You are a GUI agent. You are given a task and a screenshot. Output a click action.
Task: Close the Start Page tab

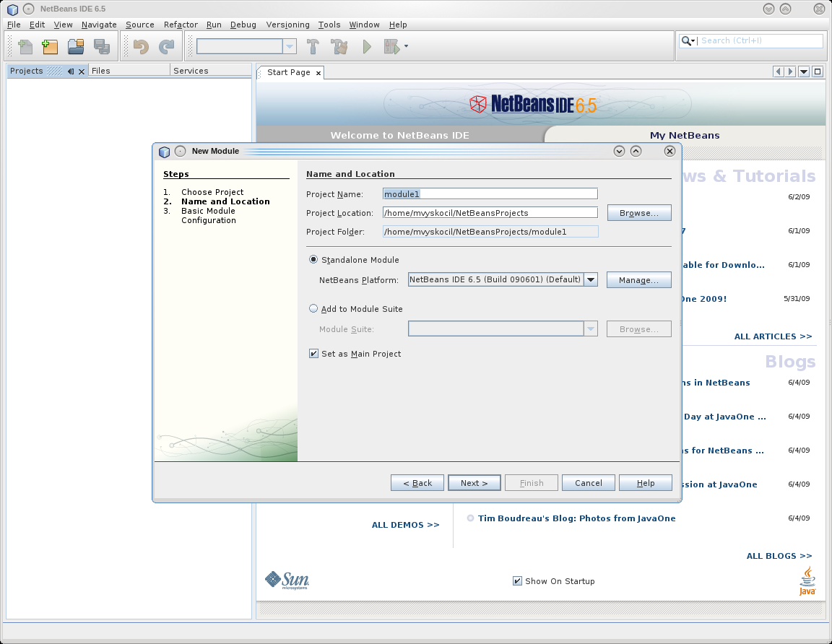(x=318, y=73)
